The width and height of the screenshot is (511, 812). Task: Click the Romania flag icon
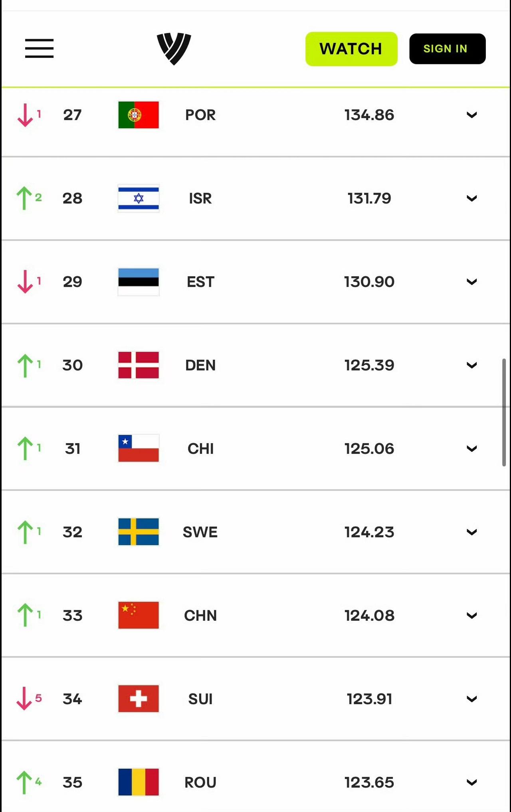(139, 782)
